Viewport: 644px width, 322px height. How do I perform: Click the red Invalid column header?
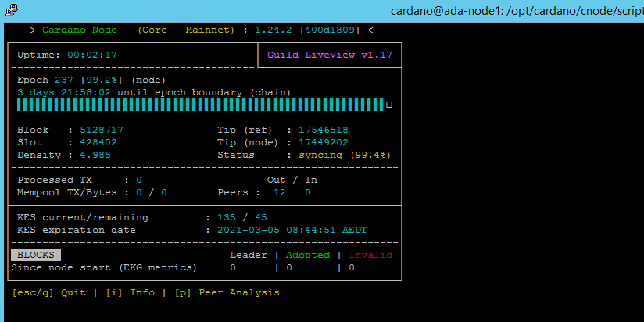[x=370, y=255]
